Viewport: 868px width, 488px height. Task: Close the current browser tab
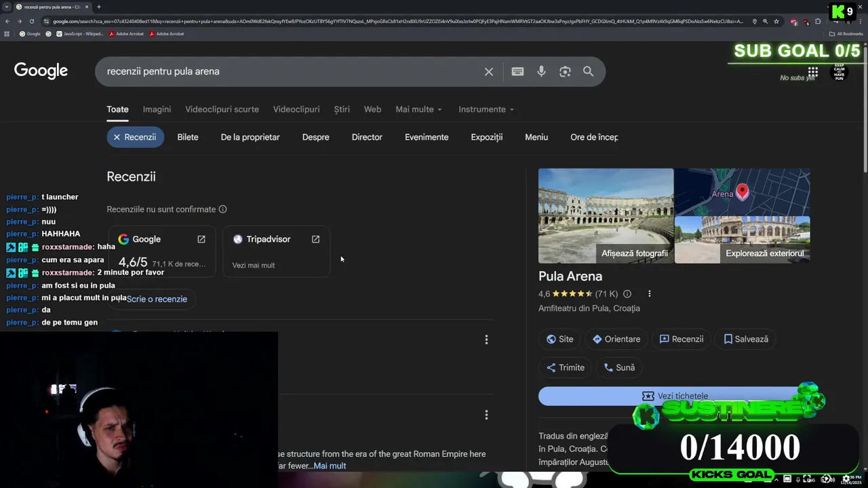[87, 7]
